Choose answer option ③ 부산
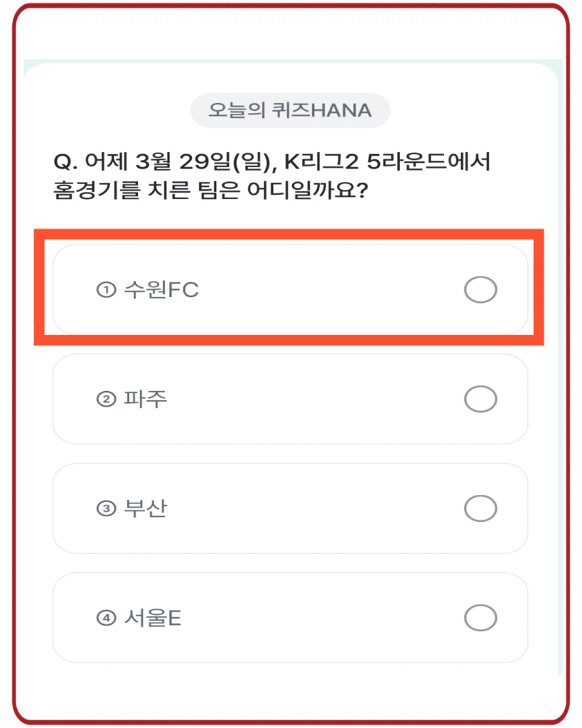Screen dimensions: 582x728 click(x=290, y=508)
